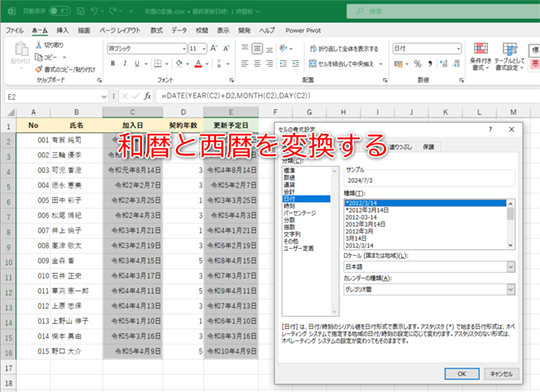Open the number format dropdown in ribbon

[x=458, y=49]
